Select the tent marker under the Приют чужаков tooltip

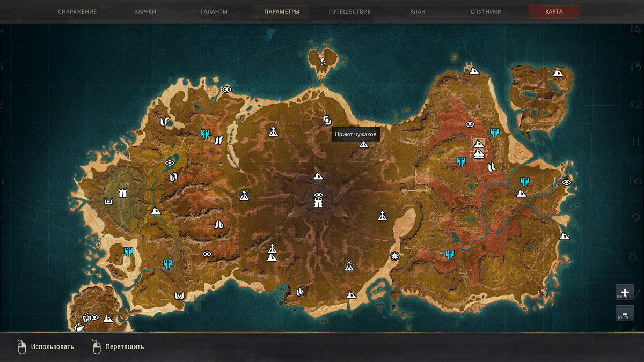pos(363,144)
